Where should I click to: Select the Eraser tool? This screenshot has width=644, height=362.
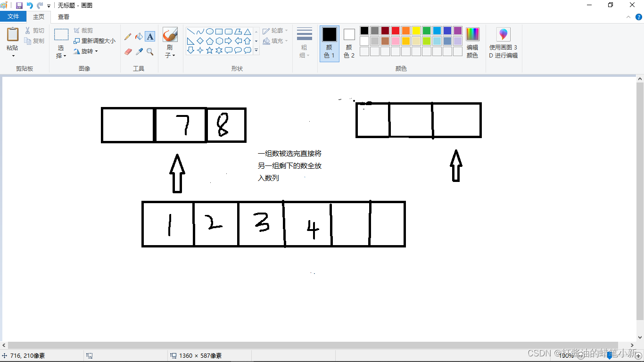[128, 51]
